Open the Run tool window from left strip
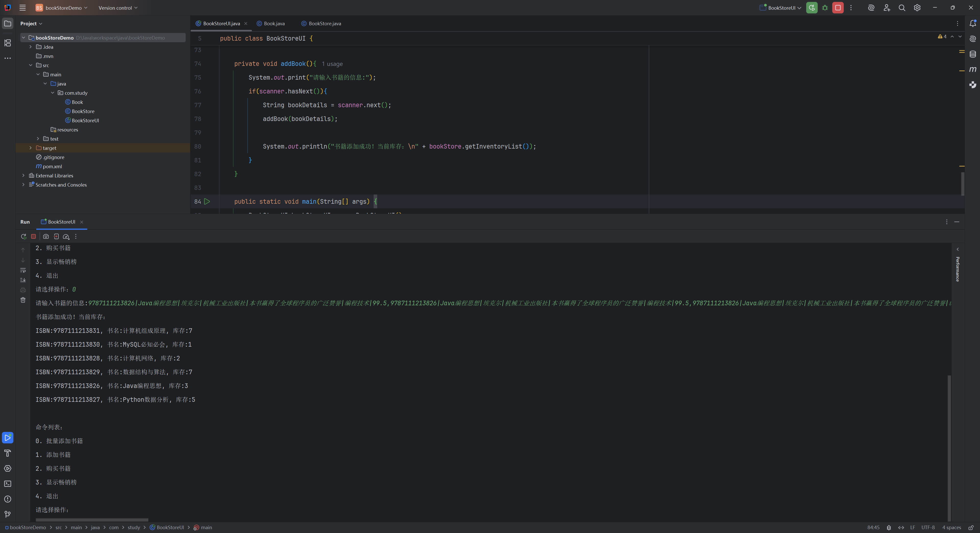Screen dimensions: 980x533 tap(8, 438)
